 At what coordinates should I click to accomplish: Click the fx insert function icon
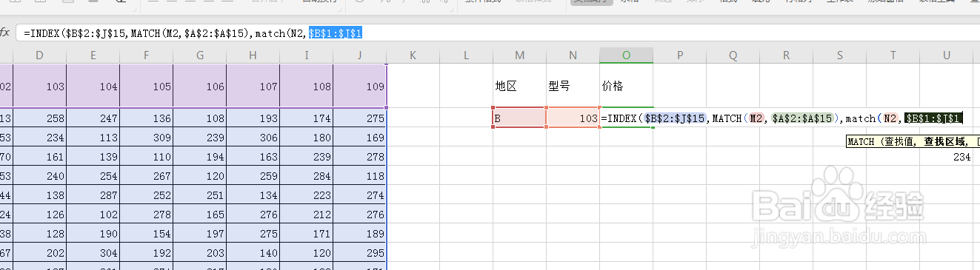point(4,33)
